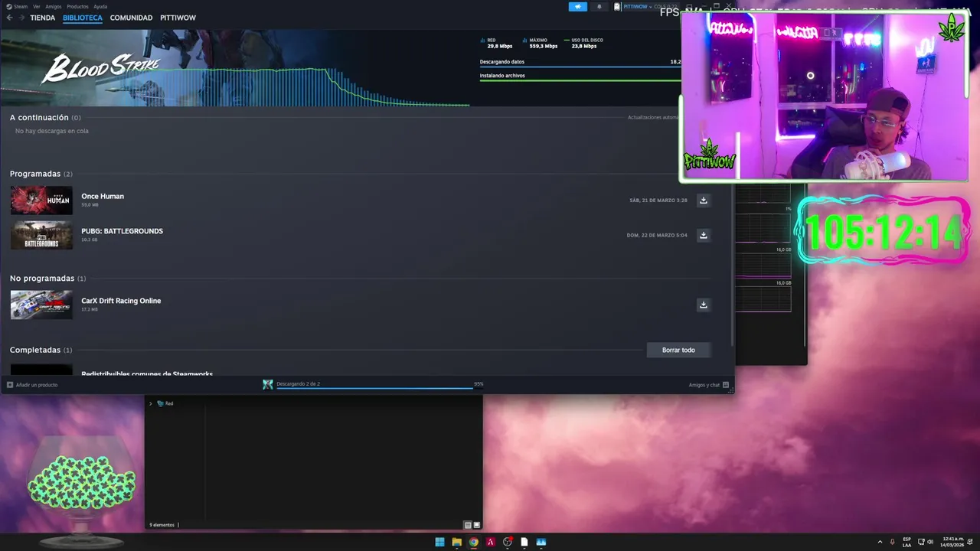Go back with Steam's left arrow

pos(10,18)
